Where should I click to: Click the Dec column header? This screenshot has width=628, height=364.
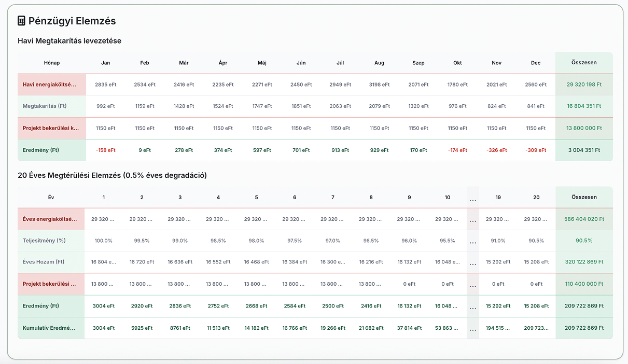point(536,63)
